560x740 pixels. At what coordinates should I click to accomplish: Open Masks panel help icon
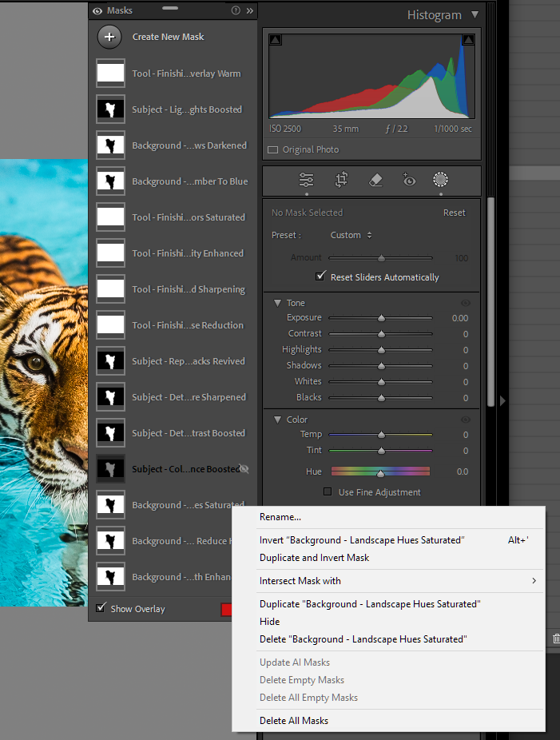pyautogui.click(x=236, y=11)
